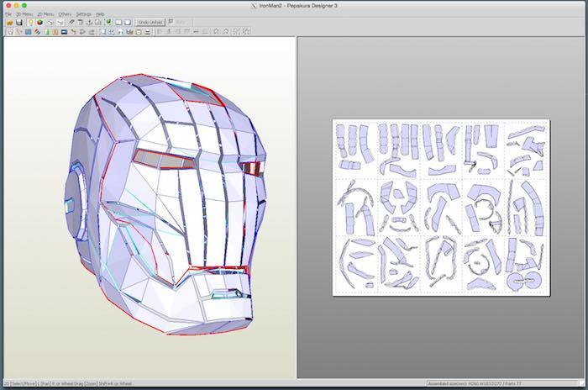Image resolution: width=588 pixels, height=390 pixels.
Task: Open the File menu
Action: tap(8, 14)
